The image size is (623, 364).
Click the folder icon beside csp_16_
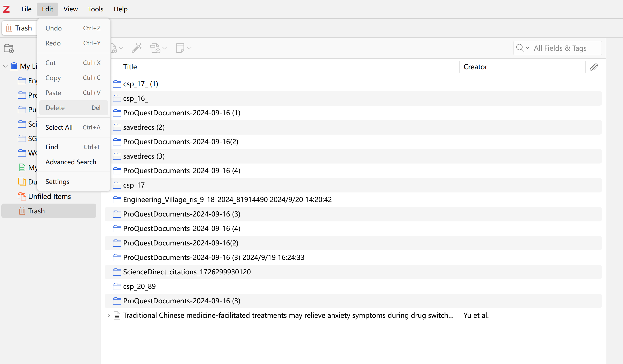point(117,98)
